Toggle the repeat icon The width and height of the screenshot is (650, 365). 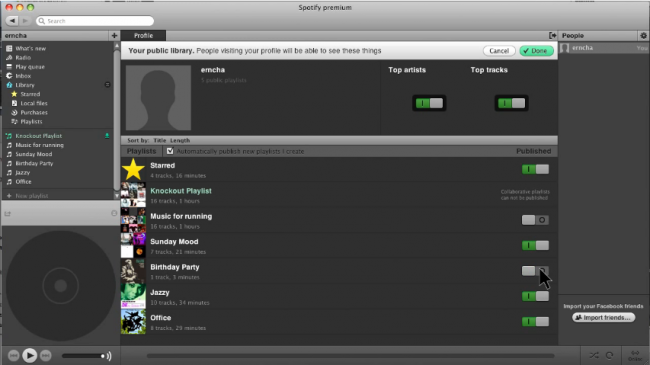click(609, 355)
